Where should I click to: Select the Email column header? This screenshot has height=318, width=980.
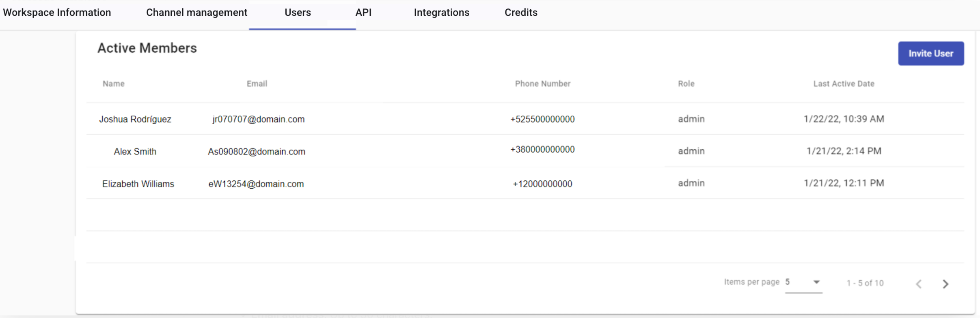257,84
